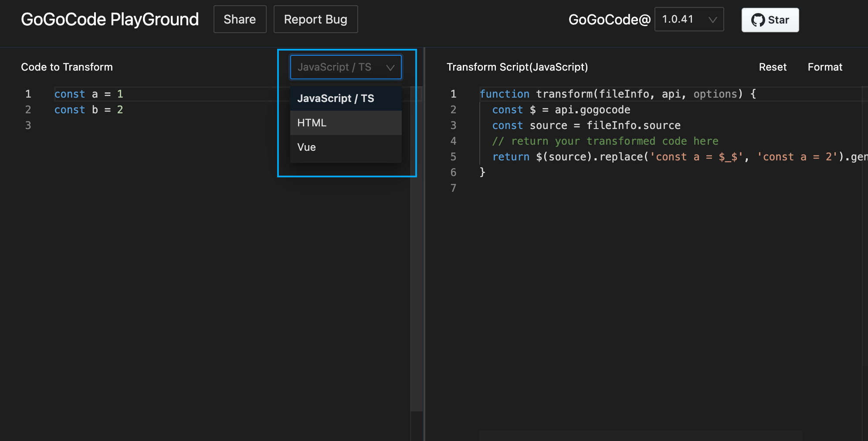Click the language dropdown chevron arrow
Viewport: 868px width, 441px height.
(x=390, y=68)
